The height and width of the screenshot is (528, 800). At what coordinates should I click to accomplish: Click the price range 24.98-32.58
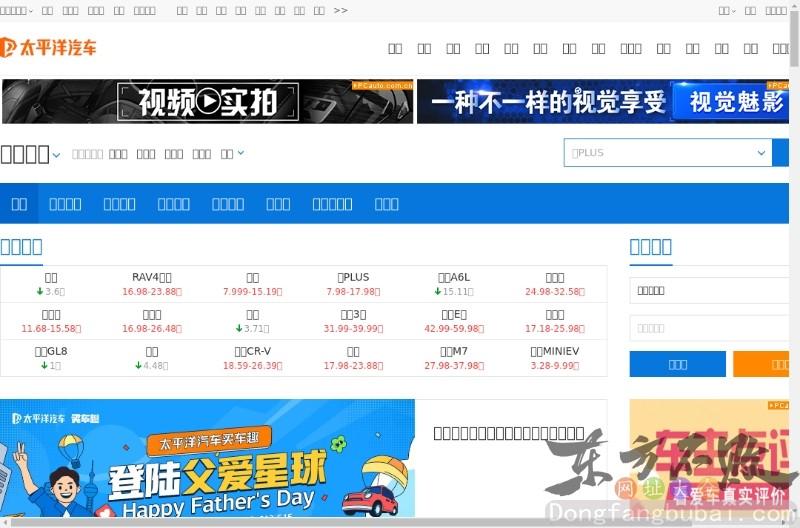[555, 292]
